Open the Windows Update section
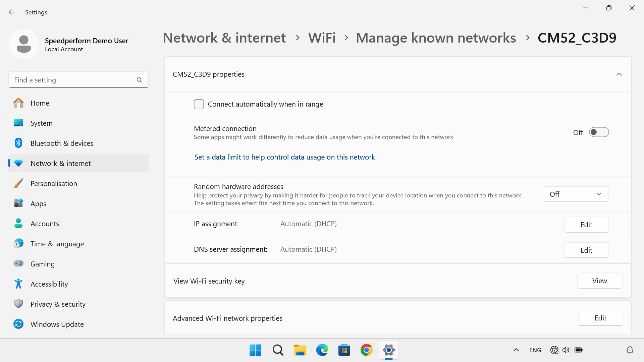This screenshot has width=644, height=362. [x=57, y=324]
